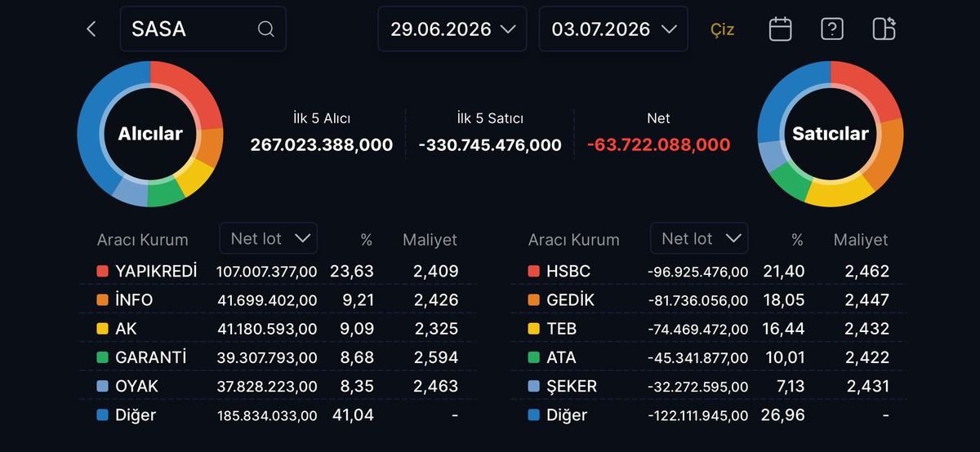This screenshot has height=452, width=980.
Task: Select the HSBC seller row
Action: coord(709,271)
